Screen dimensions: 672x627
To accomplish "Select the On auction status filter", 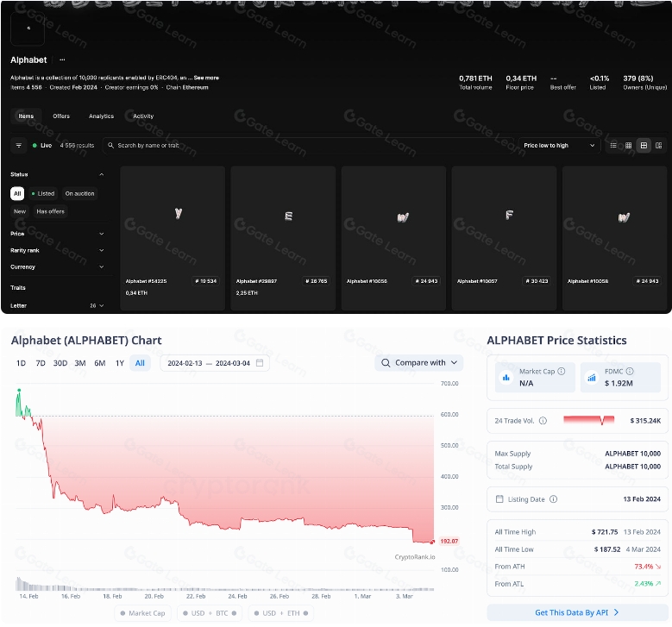I will (79, 194).
